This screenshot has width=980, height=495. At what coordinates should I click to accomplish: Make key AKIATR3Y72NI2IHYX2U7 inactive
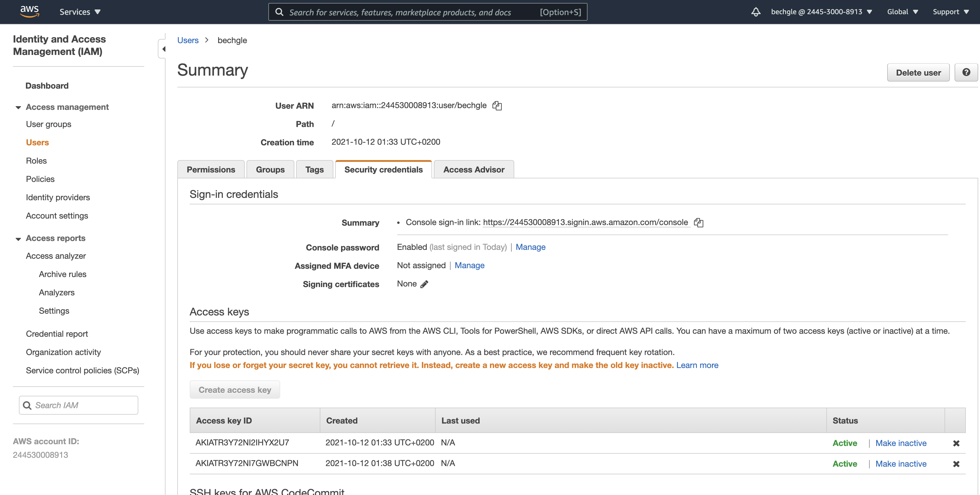(x=901, y=443)
